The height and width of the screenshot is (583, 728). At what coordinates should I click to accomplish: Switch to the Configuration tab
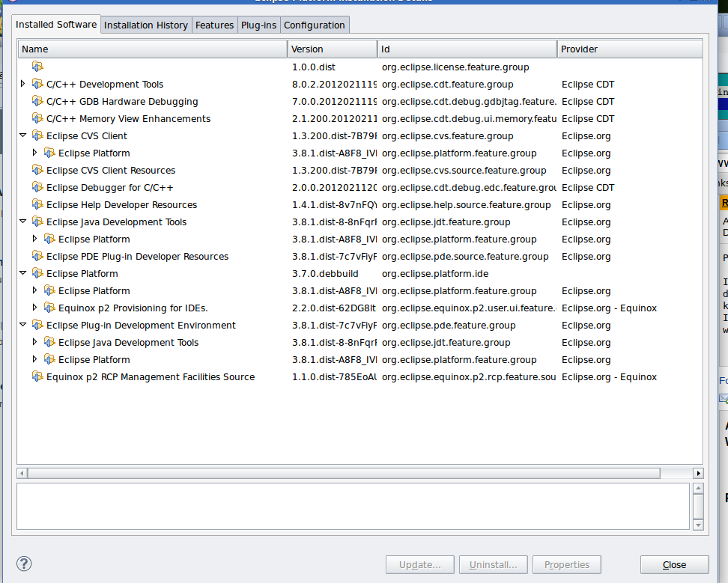click(x=315, y=25)
